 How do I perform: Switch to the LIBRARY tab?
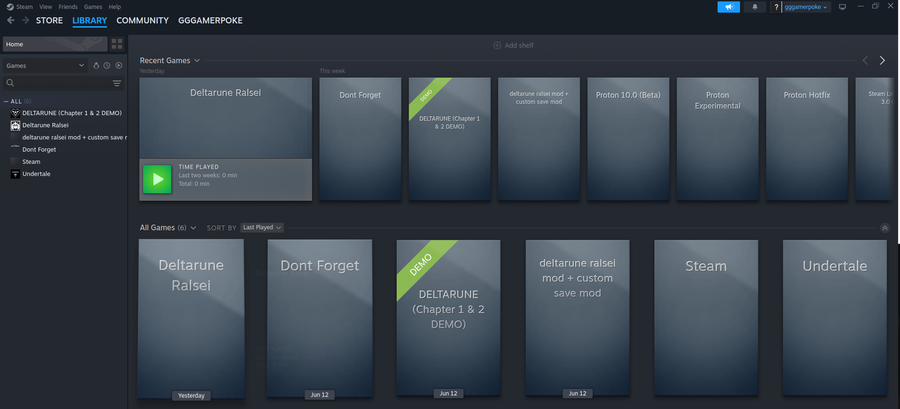[90, 21]
